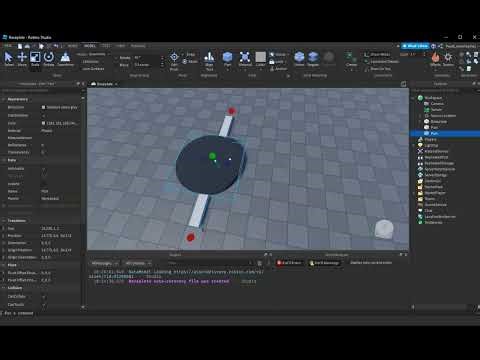Click the Lock tool in the ribbon
480x360 pixels.
tap(278, 62)
